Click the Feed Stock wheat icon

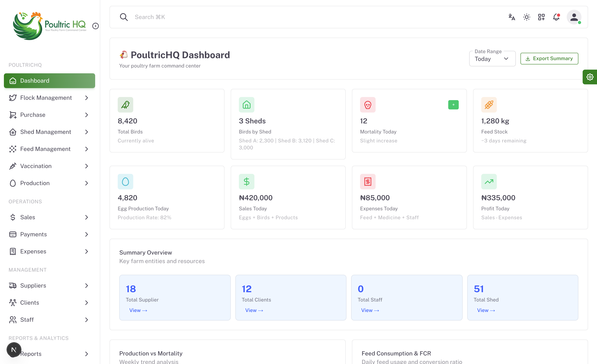[x=489, y=105]
